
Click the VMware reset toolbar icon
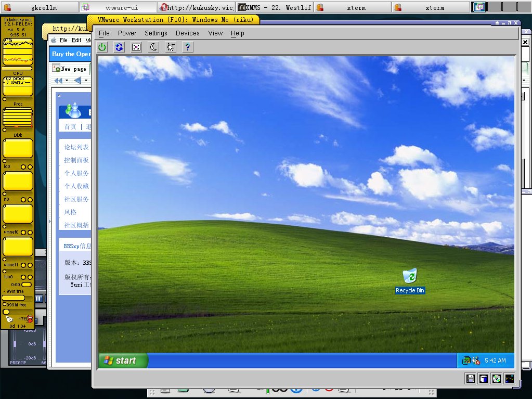pyautogui.click(x=119, y=47)
